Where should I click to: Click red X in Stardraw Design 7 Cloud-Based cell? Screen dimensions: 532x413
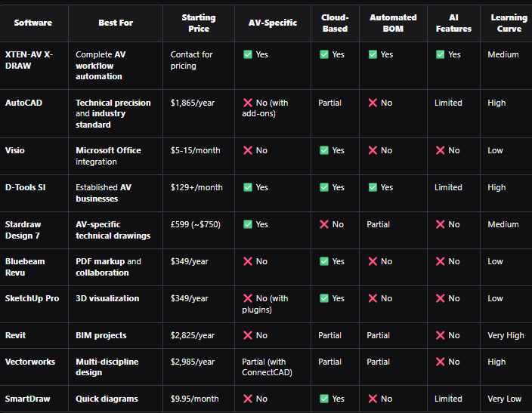[324, 224]
